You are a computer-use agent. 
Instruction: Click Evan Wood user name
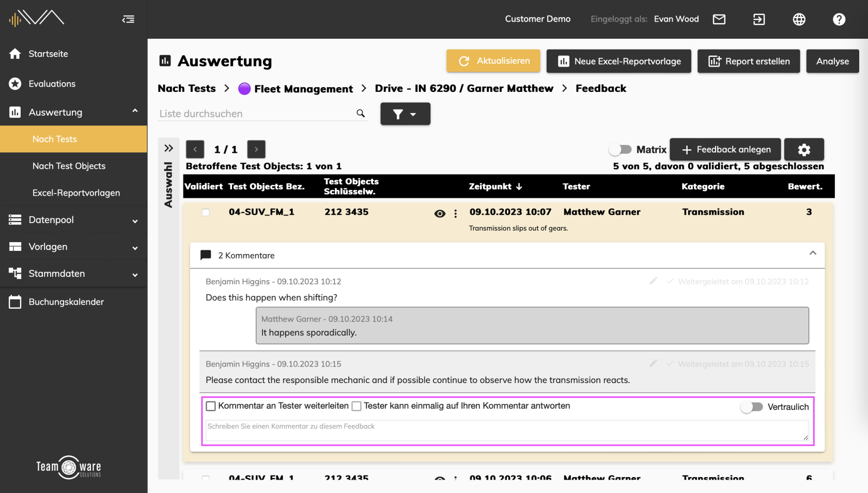point(676,19)
